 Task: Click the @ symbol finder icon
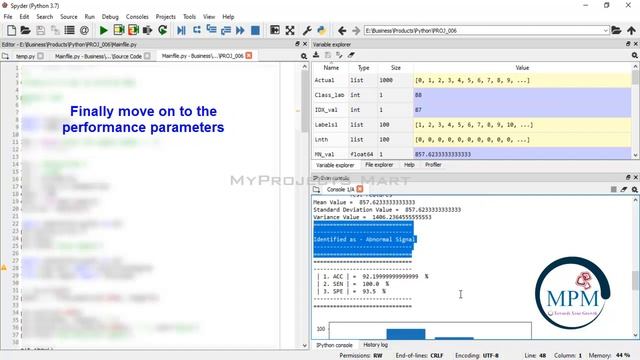[x=84, y=30]
